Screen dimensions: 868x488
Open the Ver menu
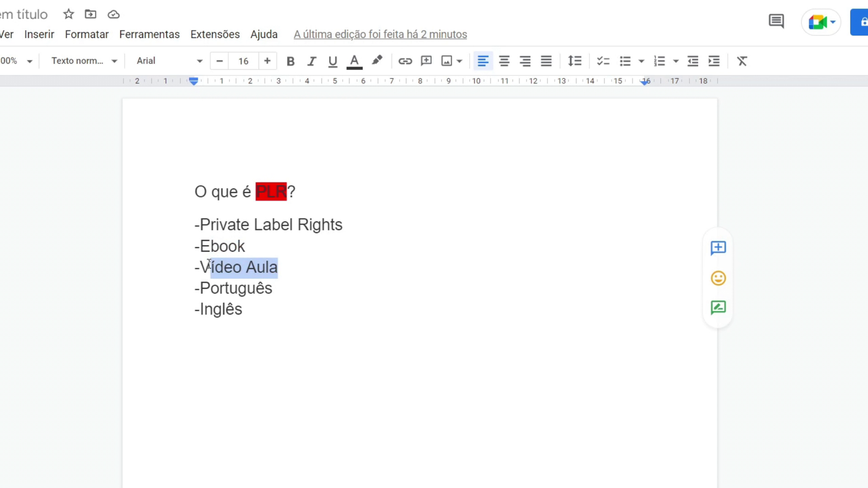pyautogui.click(x=7, y=34)
